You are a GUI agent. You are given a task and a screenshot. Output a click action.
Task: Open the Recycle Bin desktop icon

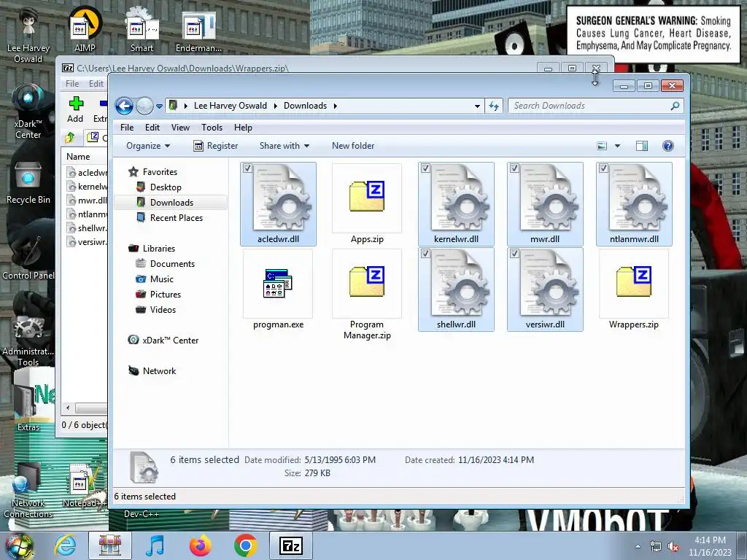click(28, 183)
